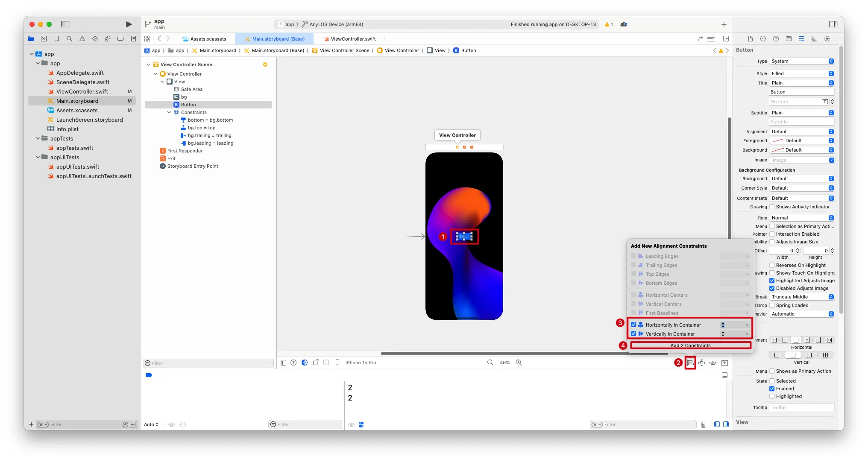The image size is (868, 462).
Task: Open the Line Break Truncate Middle dropdown
Action: [x=802, y=297]
